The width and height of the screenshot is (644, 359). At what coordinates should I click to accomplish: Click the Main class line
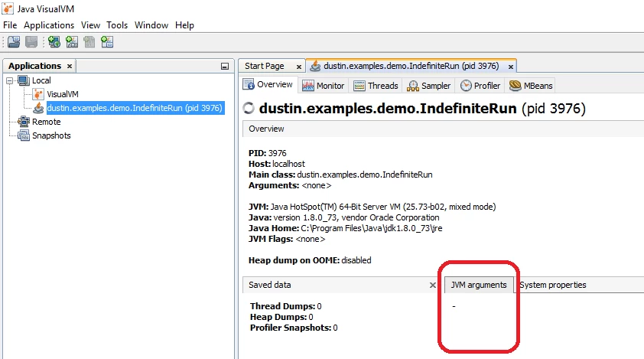(340, 175)
